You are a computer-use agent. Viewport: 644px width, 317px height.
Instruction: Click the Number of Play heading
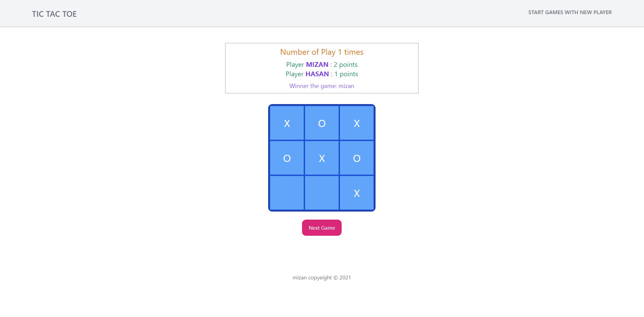pyautogui.click(x=321, y=52)
